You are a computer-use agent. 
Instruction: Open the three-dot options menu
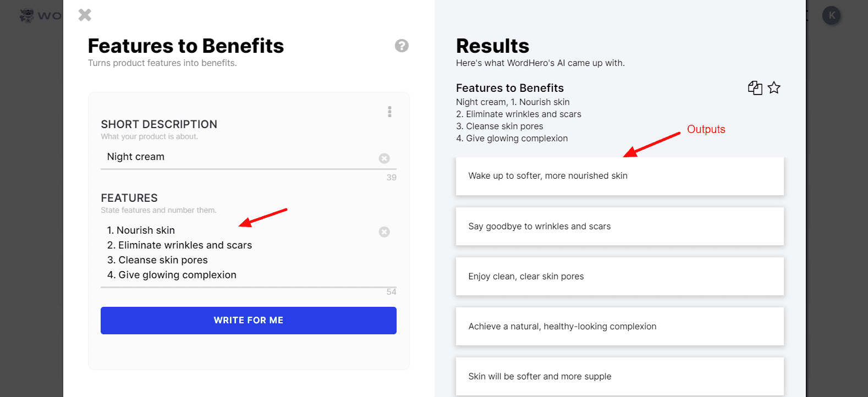(389, 112)
